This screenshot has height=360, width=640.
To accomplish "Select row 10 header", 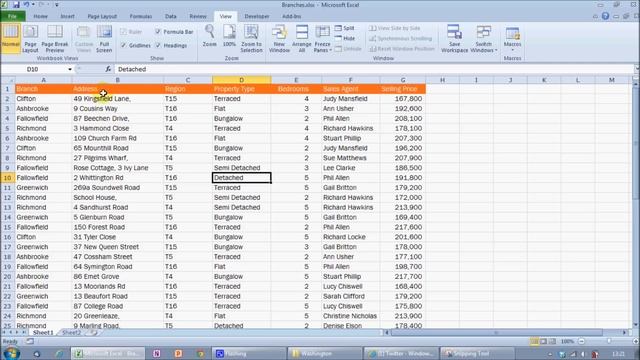I will pyautogui.click(x=7, y=178).
